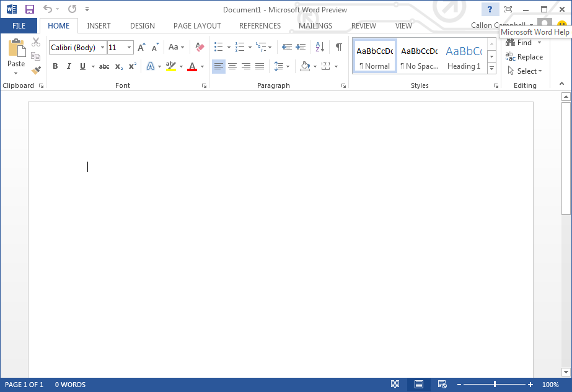Toggle Italic formatting
This screenshot has height=392, width=572.
tap(69, 66)
